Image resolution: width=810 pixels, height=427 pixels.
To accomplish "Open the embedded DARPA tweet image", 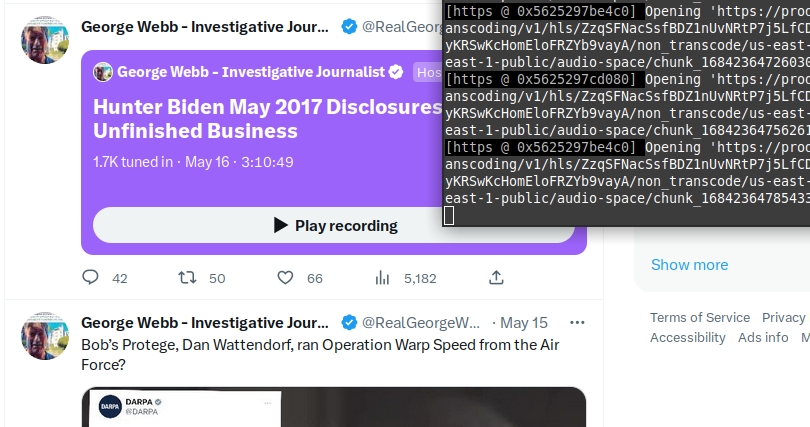I will coord(334,407).
